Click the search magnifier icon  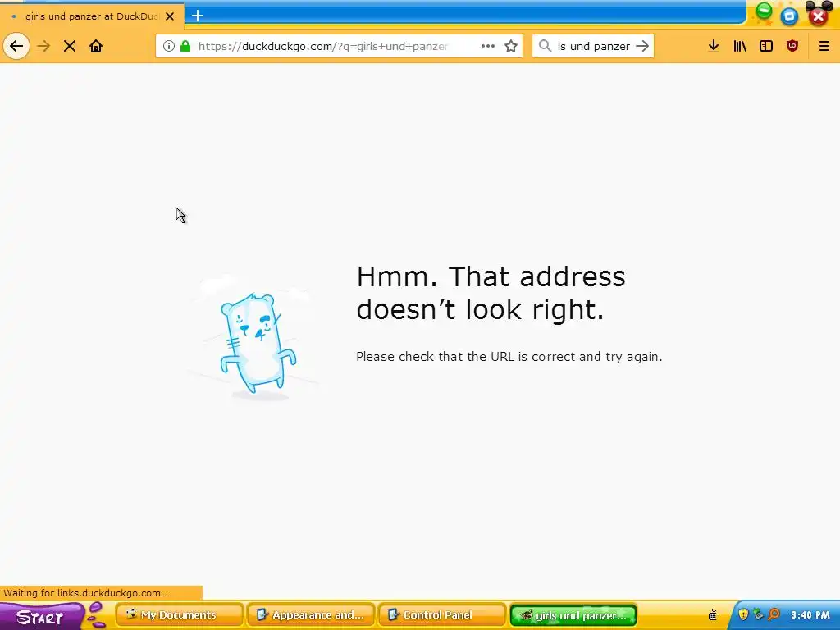(545, 46)
